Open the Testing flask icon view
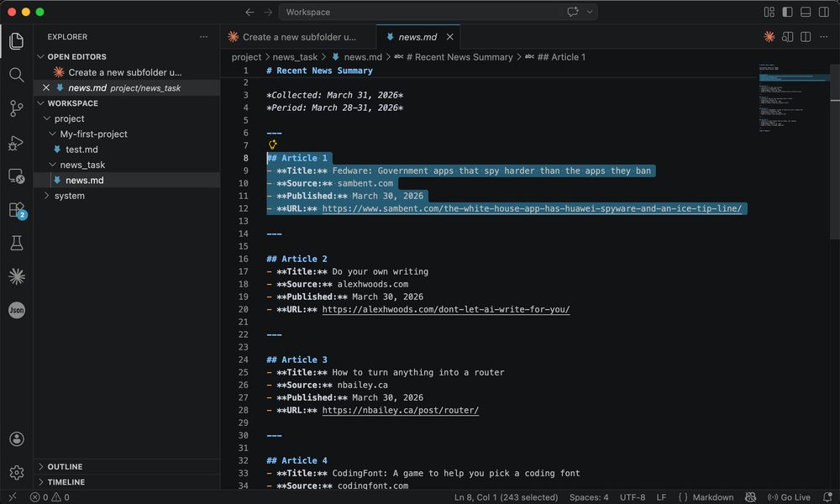Screen dimensions: 840x504 16,244
